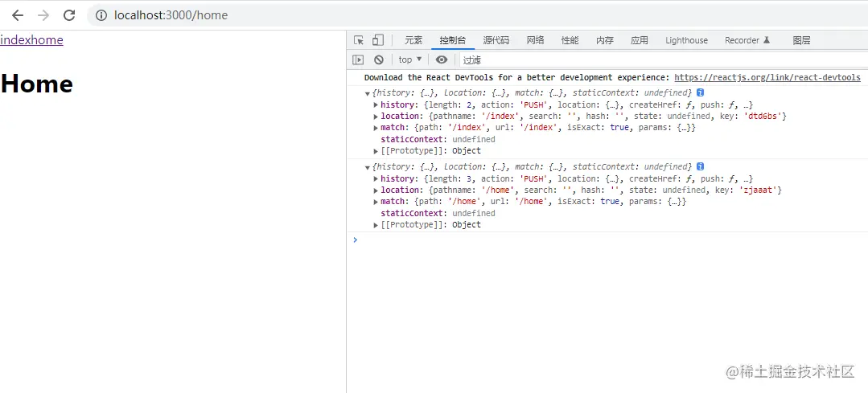The width and height of the screenshot is (868, 393).
Task: Expand match with path '/index'
Action: coord(376,128)
